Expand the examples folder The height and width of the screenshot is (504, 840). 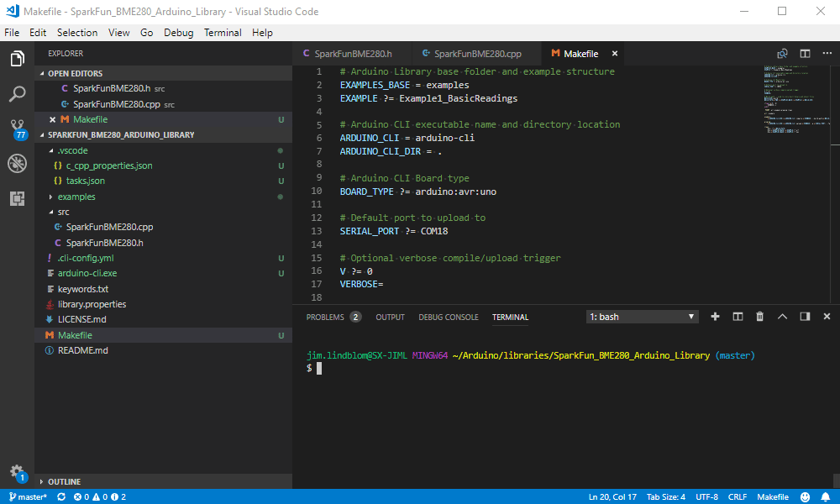pos(76,197)
